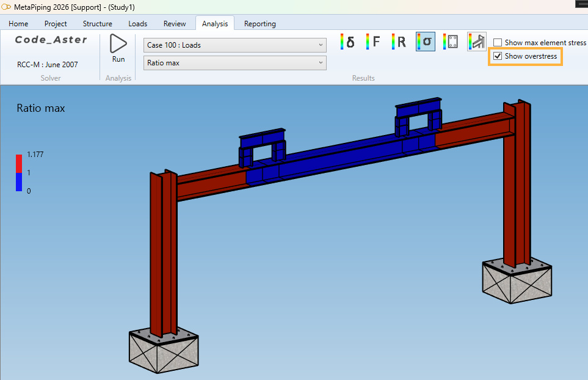Click the MetaPiping app icon in title bar

[x=6, y=7]
